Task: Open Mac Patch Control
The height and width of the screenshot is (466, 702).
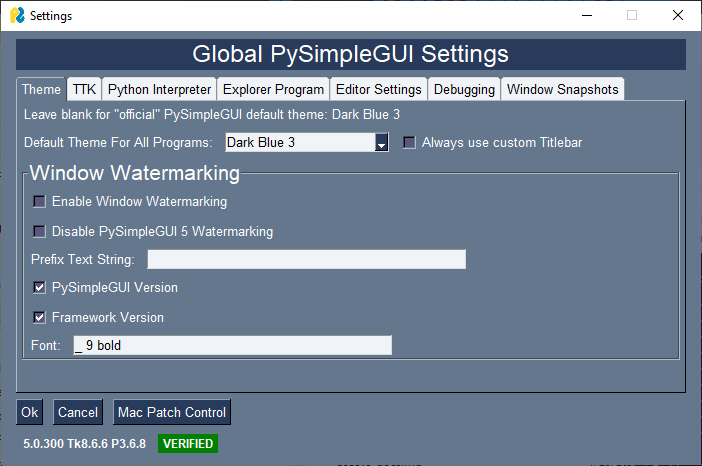Action: 172,412
